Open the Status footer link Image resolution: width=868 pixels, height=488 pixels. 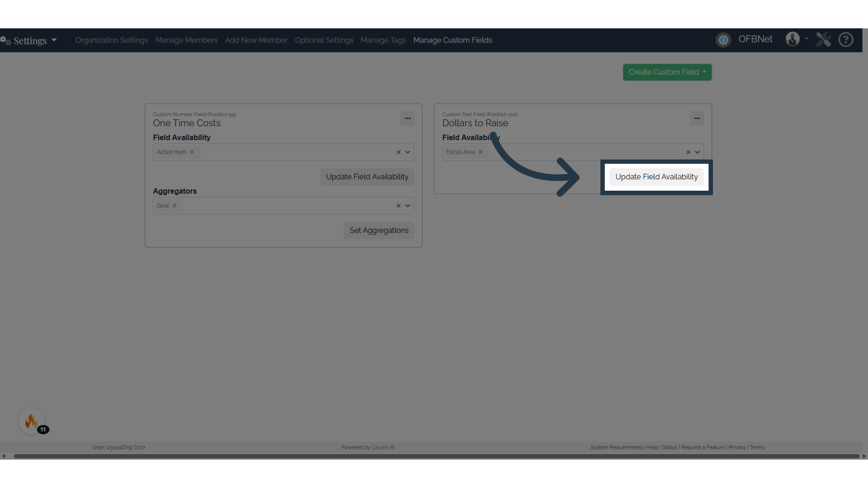670,447
